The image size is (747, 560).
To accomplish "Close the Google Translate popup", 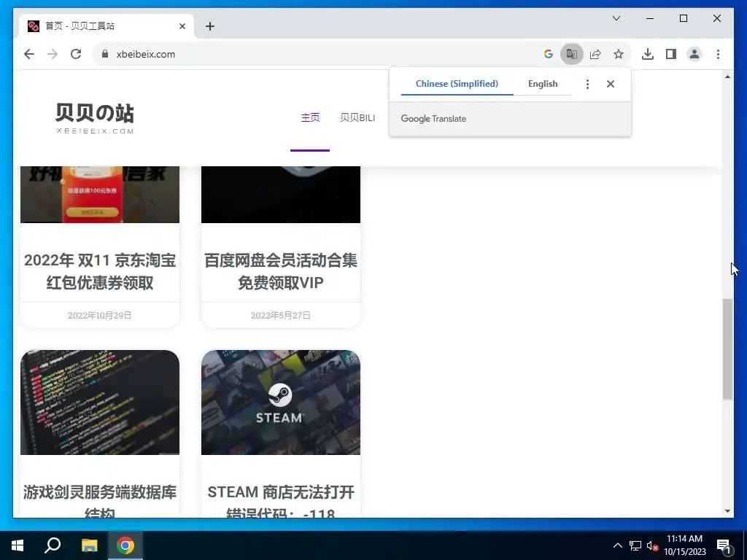I will 611,84.
